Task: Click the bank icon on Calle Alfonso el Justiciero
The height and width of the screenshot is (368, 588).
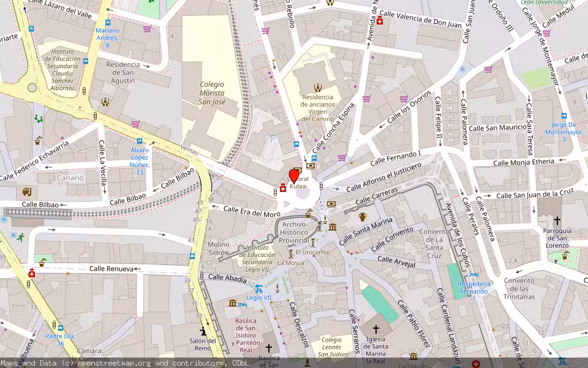Action: 331,204
